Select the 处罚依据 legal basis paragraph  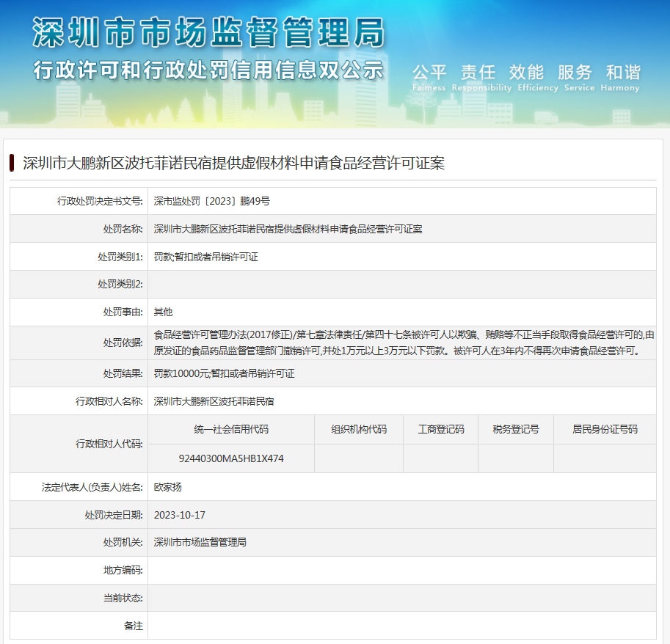[x=404, y=343]
